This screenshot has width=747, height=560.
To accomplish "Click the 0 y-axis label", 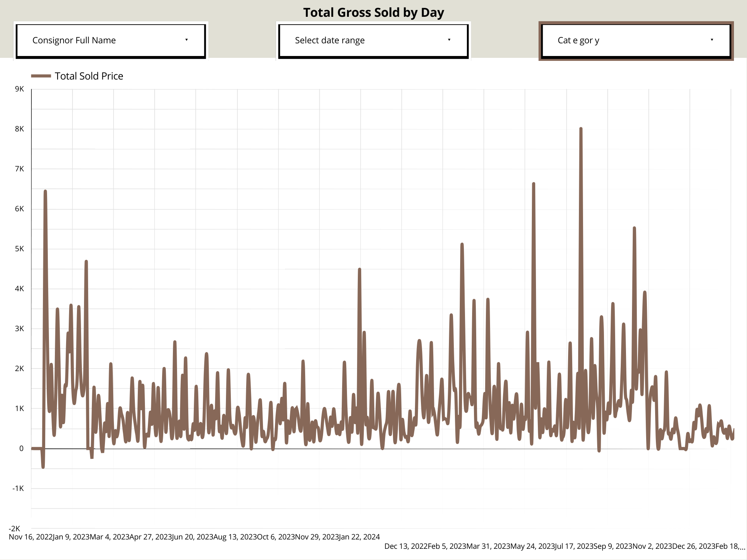I will pyautogui.click(x=21, y=448).
